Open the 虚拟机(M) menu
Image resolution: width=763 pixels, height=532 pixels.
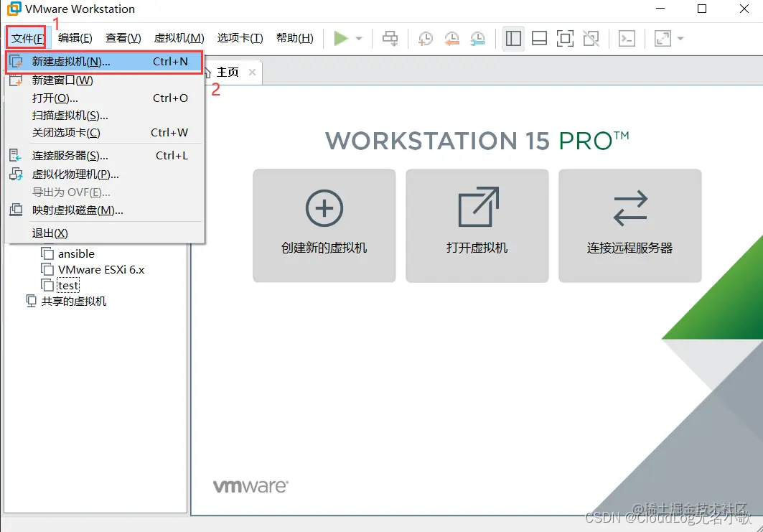(179, 38)
